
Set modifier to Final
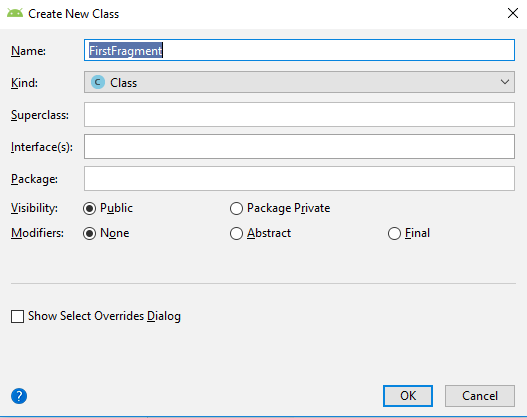(394, 233)
